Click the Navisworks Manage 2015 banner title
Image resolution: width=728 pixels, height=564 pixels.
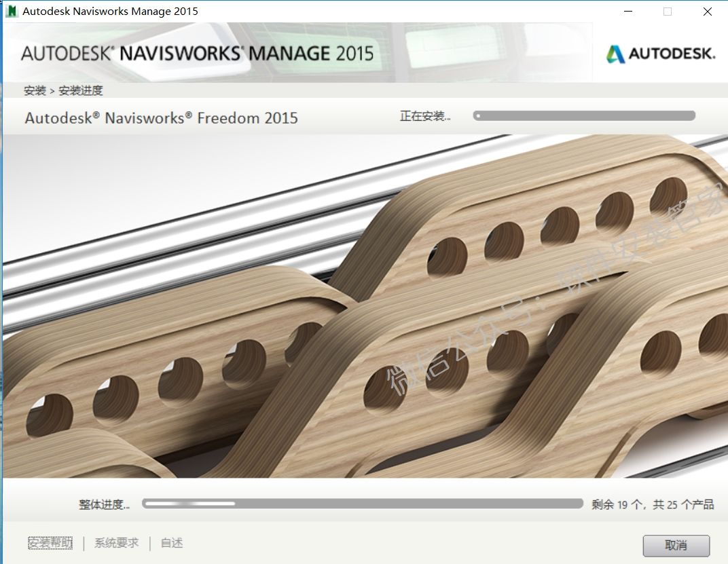(197, 54)
